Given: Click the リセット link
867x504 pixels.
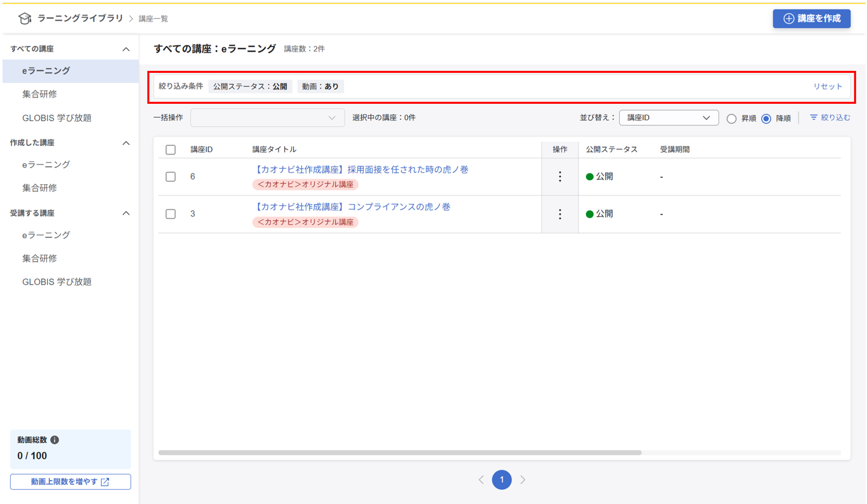Looking at the screenshot, I should click(x=828, y=86).
